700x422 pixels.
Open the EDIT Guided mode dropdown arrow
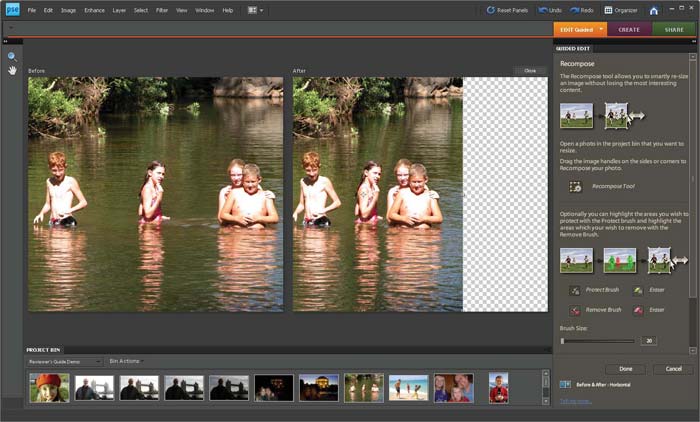(601, 29)
